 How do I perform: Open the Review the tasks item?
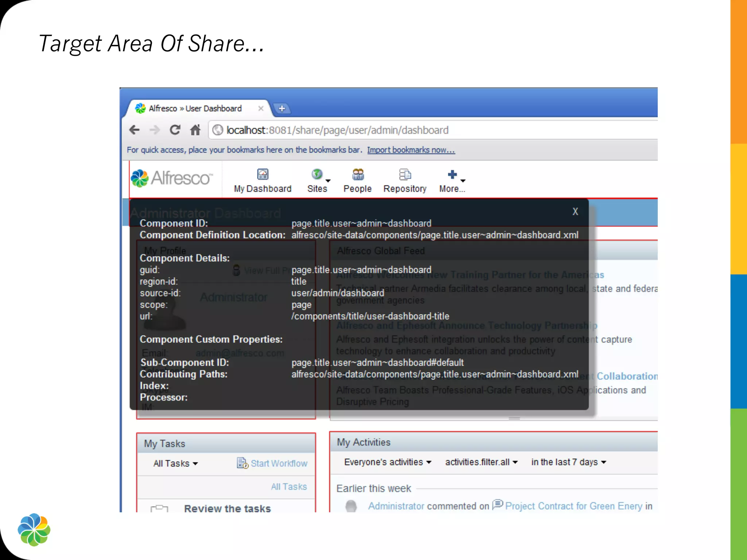tap(227, 509)
